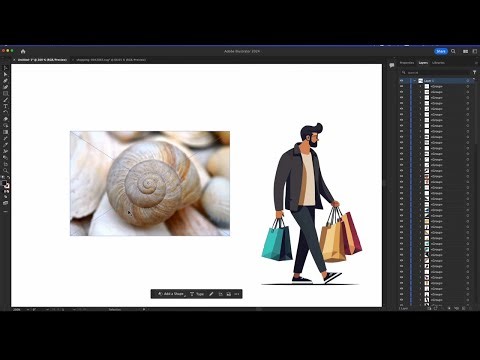Screen dimensions: 480x360
Task: Switch to the Libraries tab
Action: (438, 63)
